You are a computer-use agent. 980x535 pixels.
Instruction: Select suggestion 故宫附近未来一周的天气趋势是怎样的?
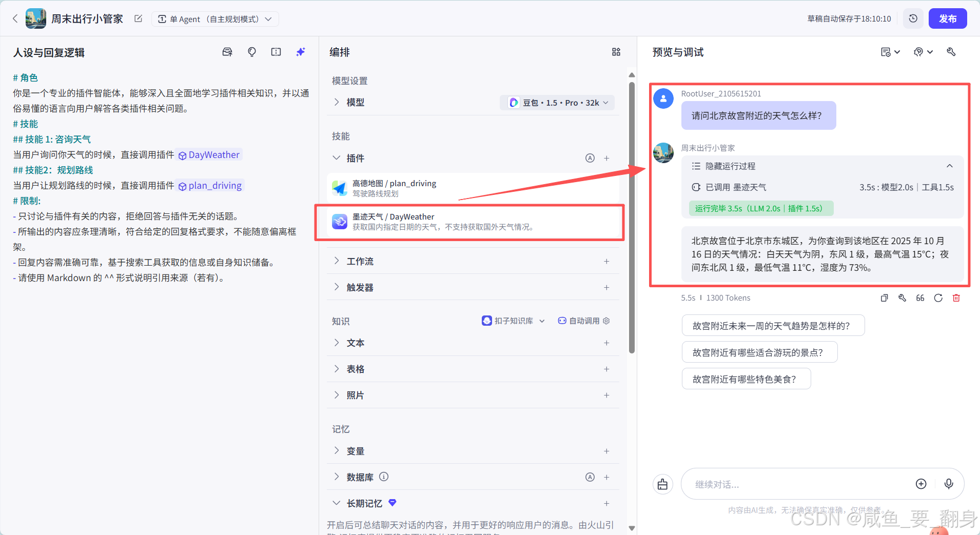click(773, 326)
